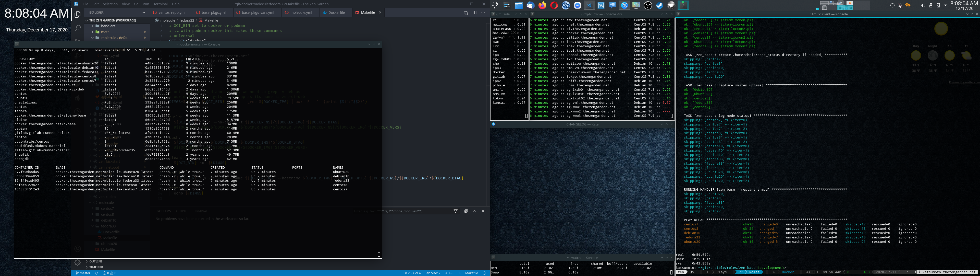Click the muted notifications bell tray icon
980x276 pixels.
pos(900,5)
